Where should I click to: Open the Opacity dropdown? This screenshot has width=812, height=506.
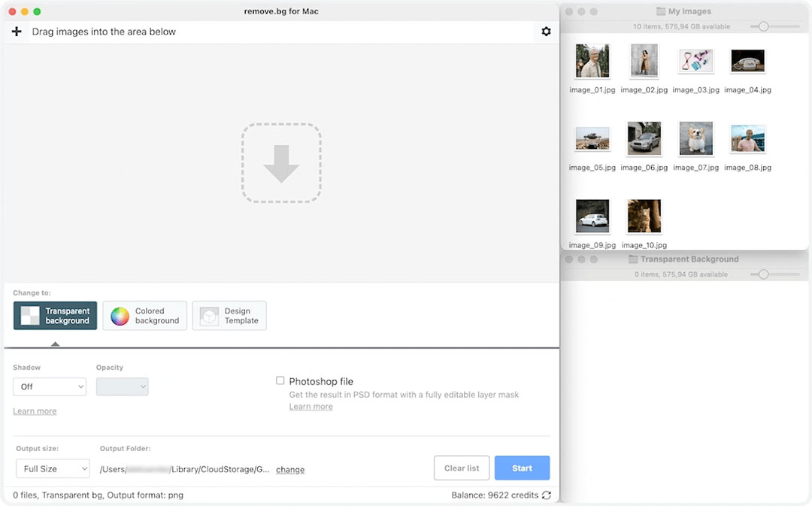[122, 386]
